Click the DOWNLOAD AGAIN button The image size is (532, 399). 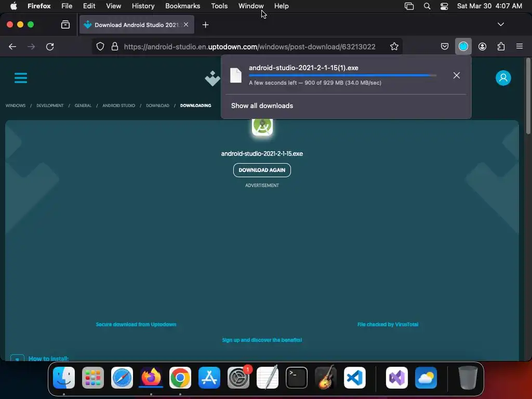point(262,170)
